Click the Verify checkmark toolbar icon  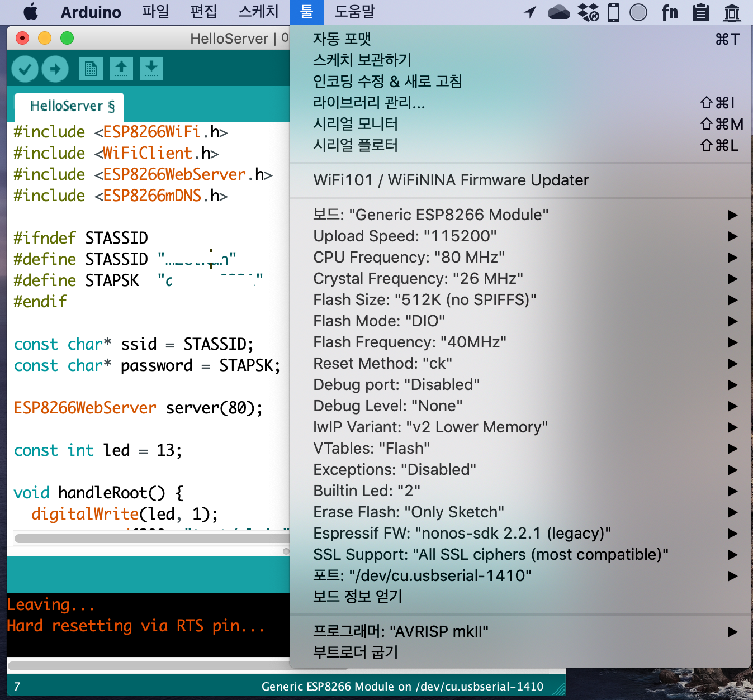coord(25,69)
